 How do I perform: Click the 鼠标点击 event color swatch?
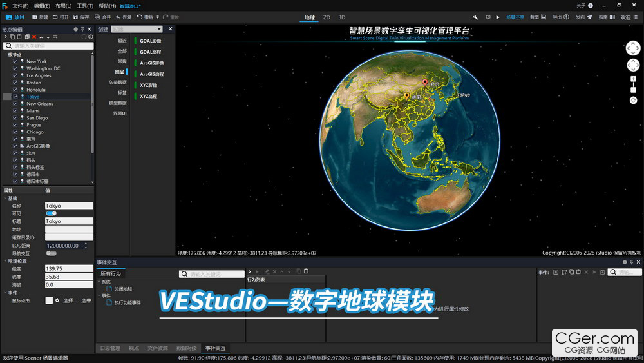click(49, 300)
